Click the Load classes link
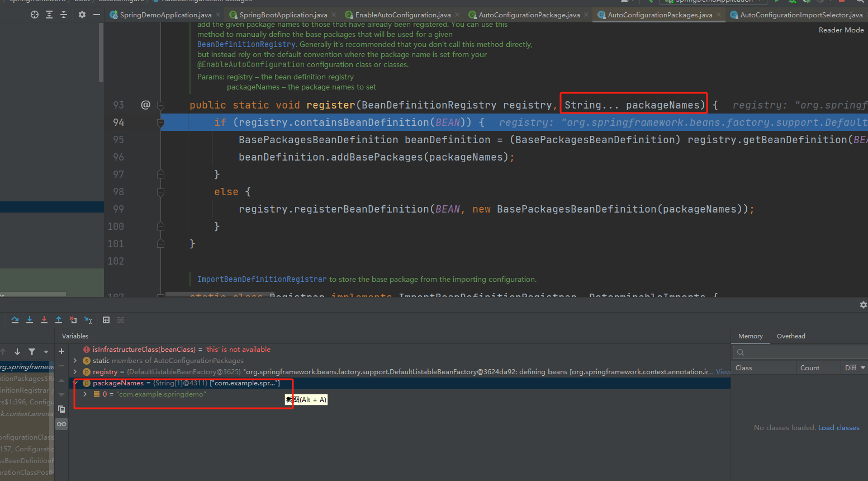 (x=838, y=428)
